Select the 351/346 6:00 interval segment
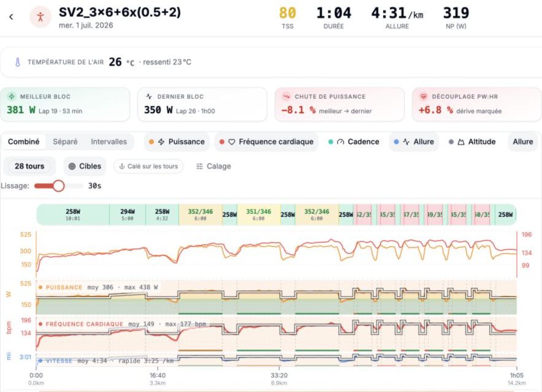The image size is (542, 392). coord(259,214)
